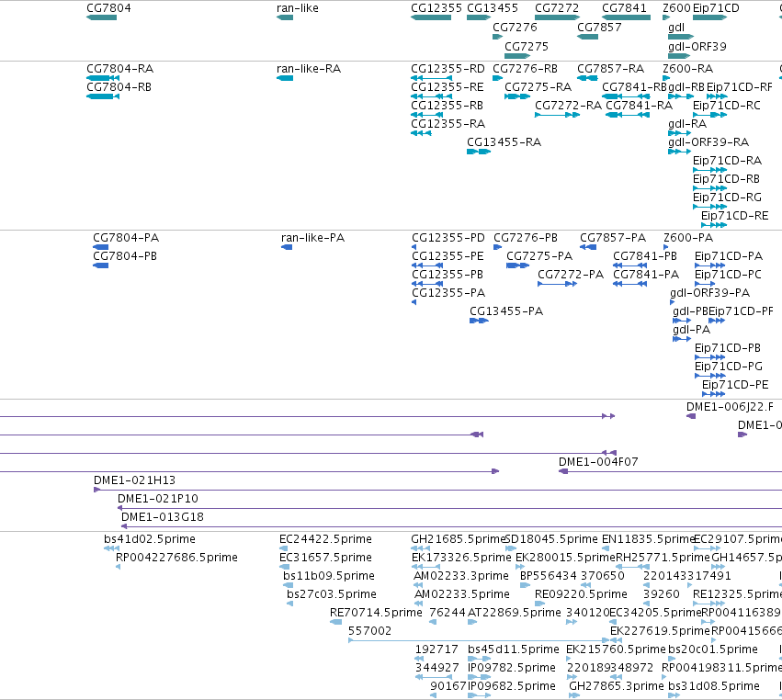The height and width of the screenshot is (700, 782).
Task: Select the CG7841-RA transcript label
Action: click(639, 106)
